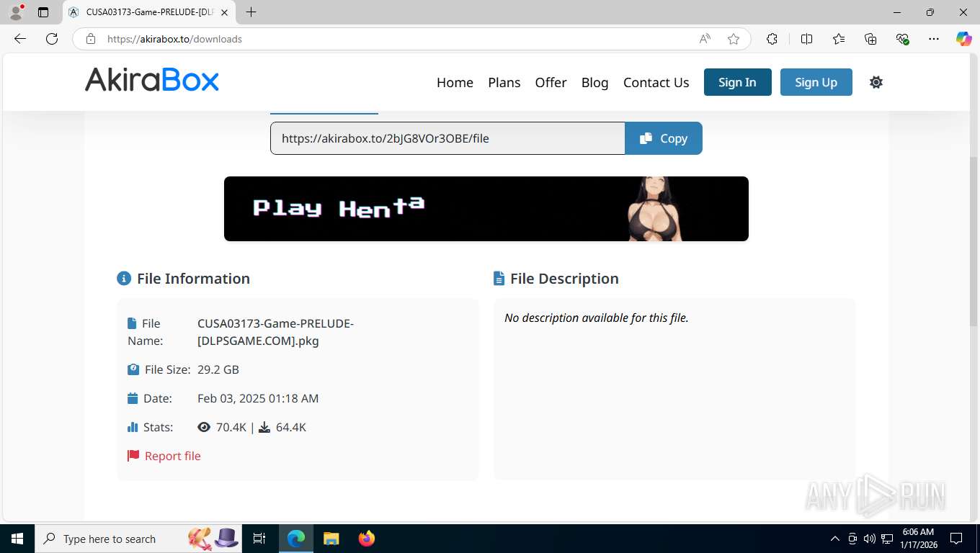Click the Copy link button
Screen dimensions: 980x553
(x=664, y=138)
